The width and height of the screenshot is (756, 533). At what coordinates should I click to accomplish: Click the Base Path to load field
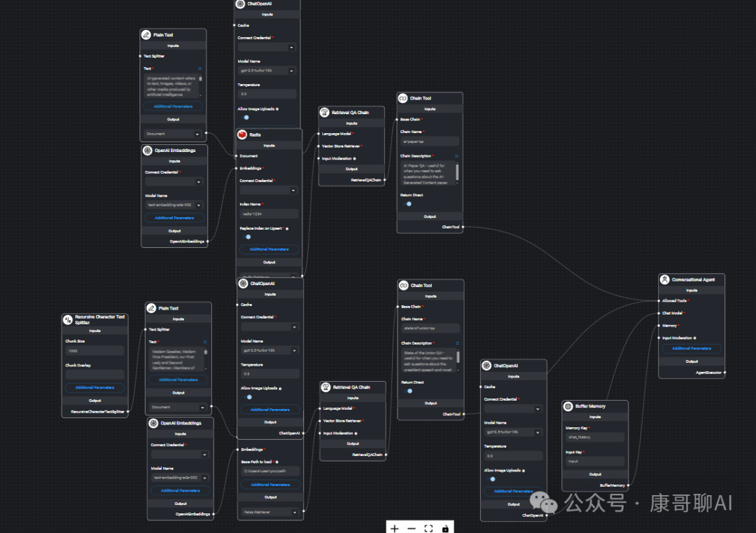pos(270,471)
